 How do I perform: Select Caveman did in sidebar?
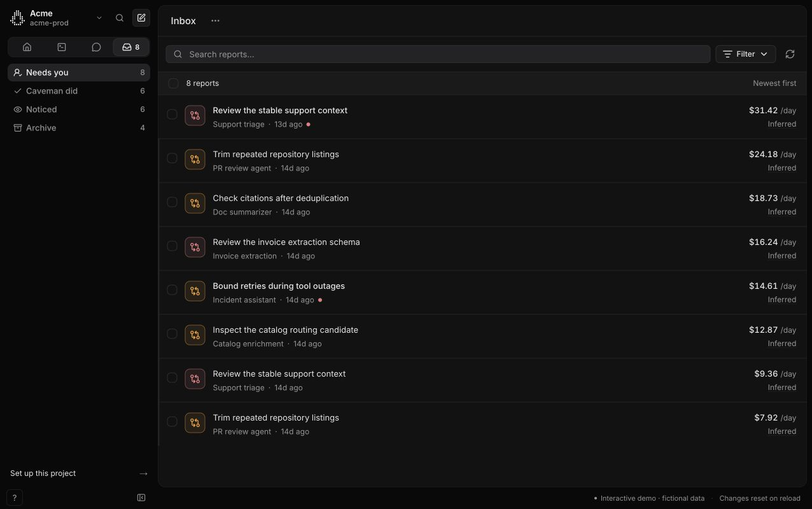79,91
